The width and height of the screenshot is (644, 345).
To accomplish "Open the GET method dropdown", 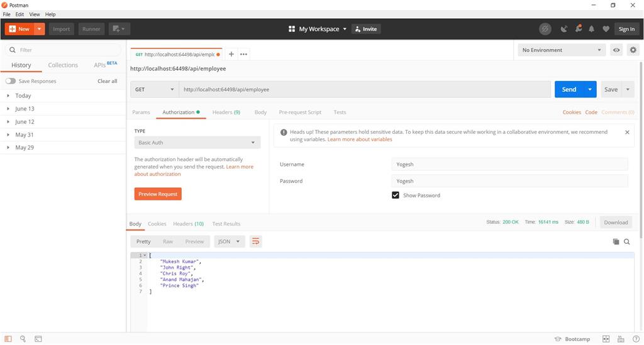I will 155,89.
